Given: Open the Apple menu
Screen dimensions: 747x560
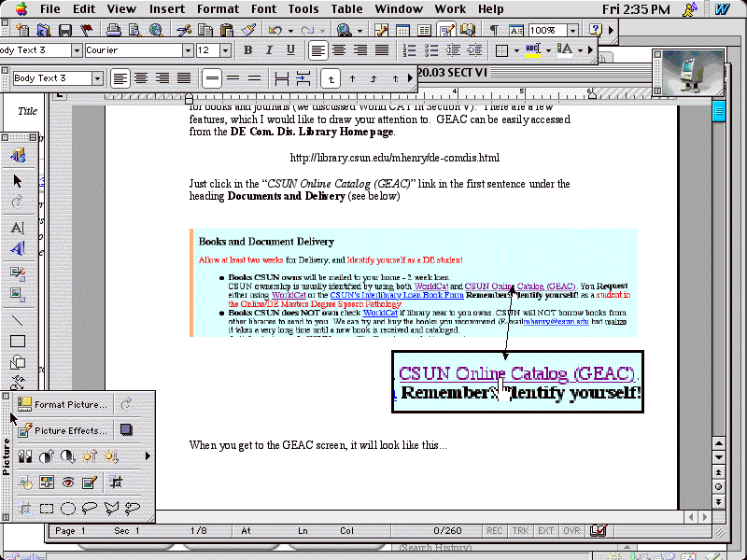Looking at the screenshot, I should 21,8.
